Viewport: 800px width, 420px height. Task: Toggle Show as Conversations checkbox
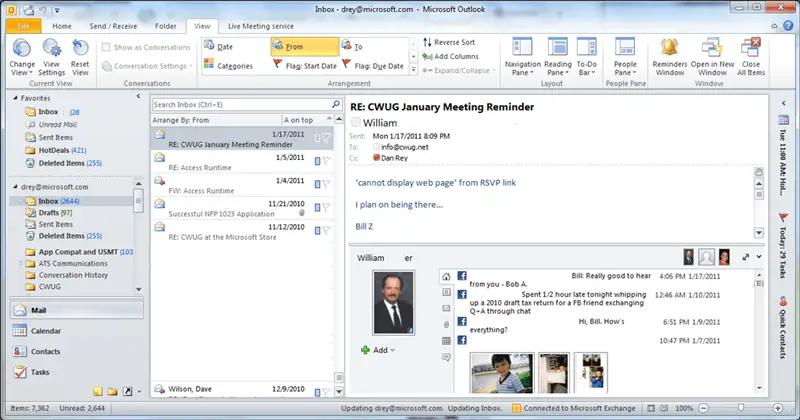tap(106, 47)
